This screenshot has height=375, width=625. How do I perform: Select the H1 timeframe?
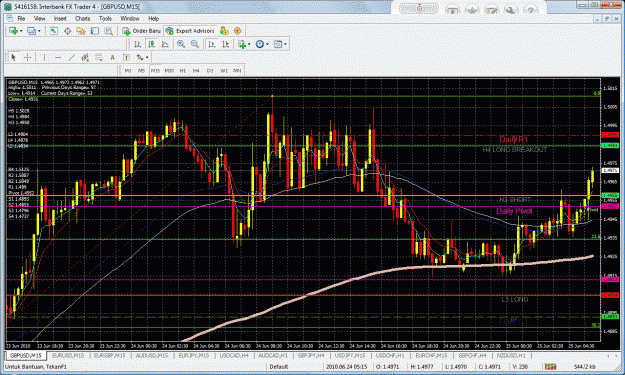[x=183, y=71]
